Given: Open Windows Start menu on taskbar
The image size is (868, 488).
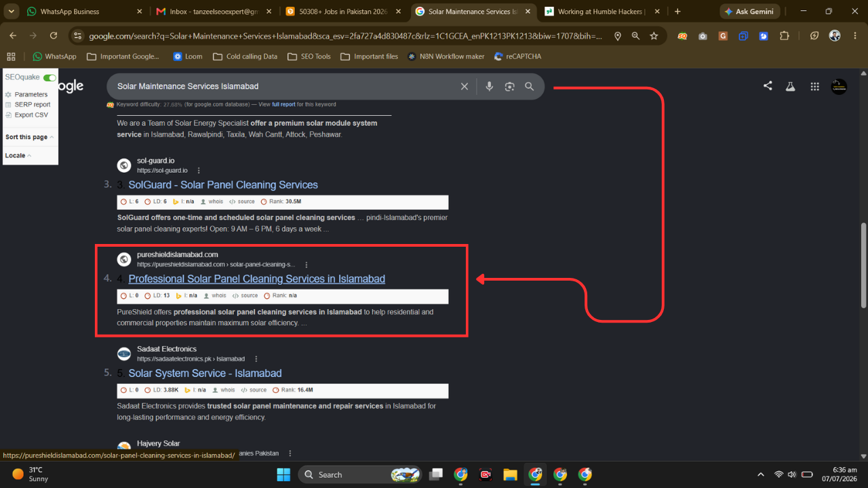Looking at the screenshot, I should (x=283, y=474).
